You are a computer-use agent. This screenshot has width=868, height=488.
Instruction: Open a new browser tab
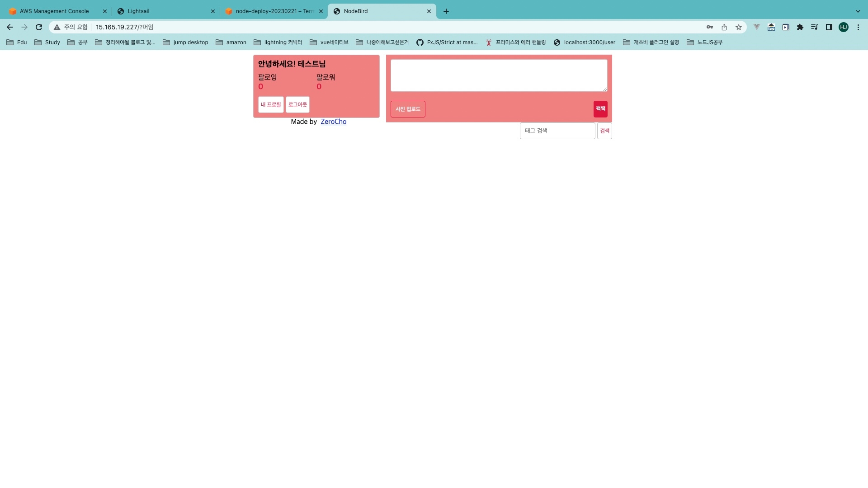point(446,11)
